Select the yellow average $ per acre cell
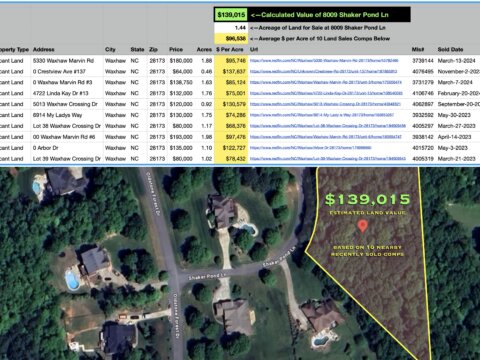 (x=231, y=39)
